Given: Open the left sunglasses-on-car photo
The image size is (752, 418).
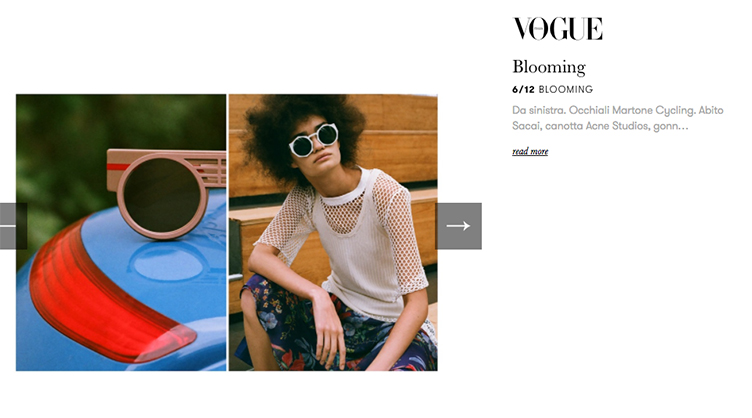Looking at the screenshot, I should coord(121,232).
